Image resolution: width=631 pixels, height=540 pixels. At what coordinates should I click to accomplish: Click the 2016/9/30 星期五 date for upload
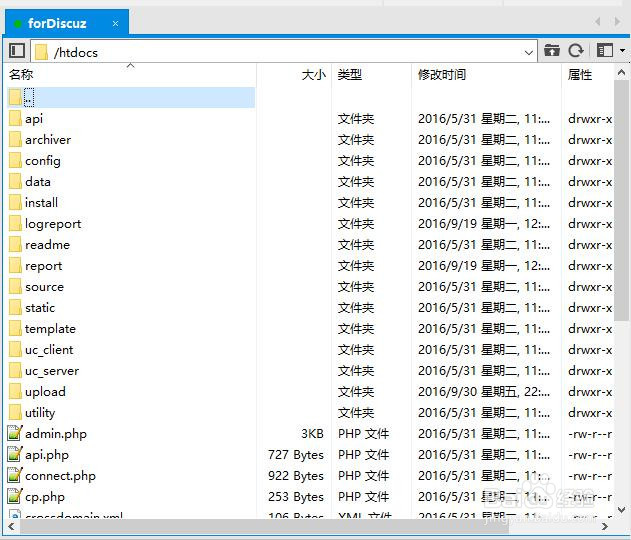(484, 392)
